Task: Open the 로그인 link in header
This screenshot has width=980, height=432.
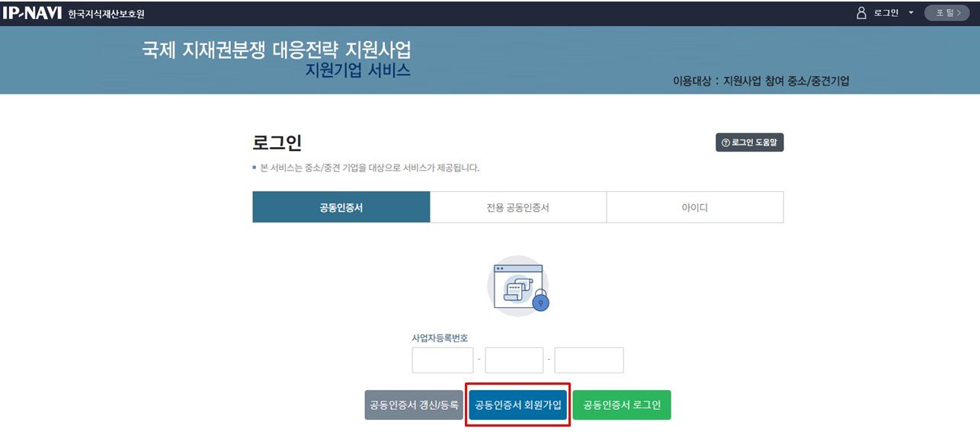Action: [x=886, y=13]
